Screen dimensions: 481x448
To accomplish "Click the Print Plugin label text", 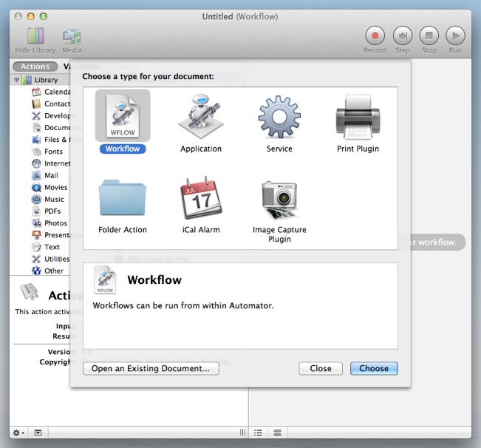I will click(358, 149).
